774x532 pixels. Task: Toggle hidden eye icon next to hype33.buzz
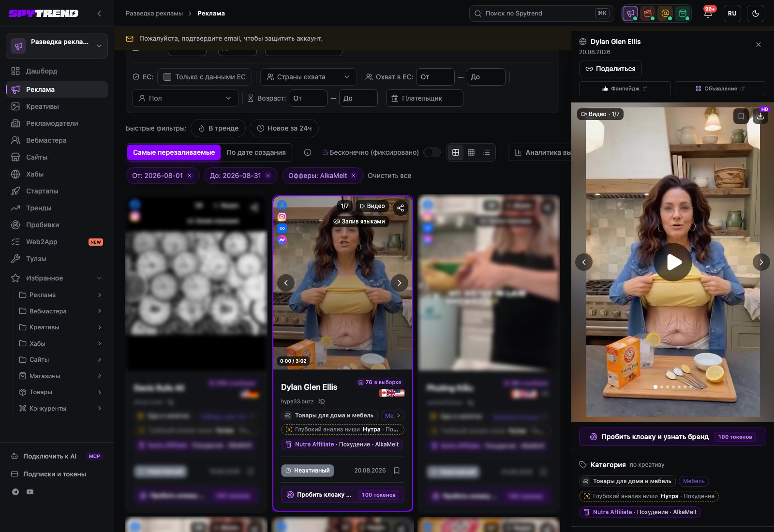coord(322,401)
